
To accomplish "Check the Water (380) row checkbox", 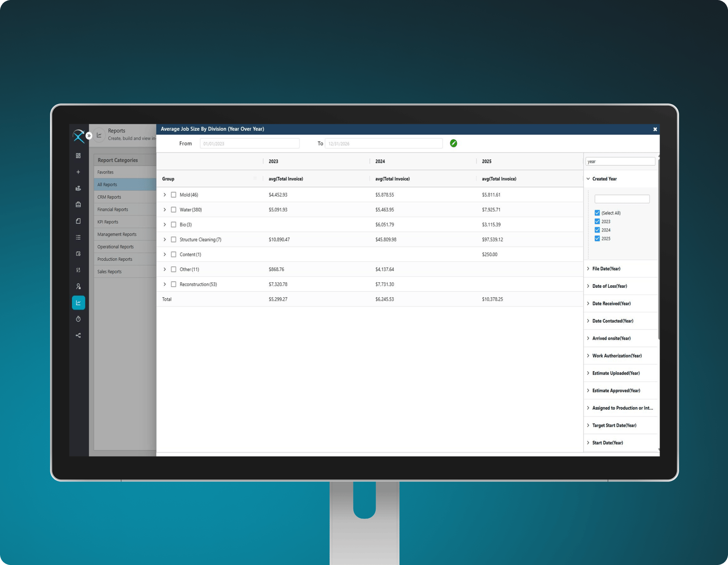I will (x=174, y=210).
